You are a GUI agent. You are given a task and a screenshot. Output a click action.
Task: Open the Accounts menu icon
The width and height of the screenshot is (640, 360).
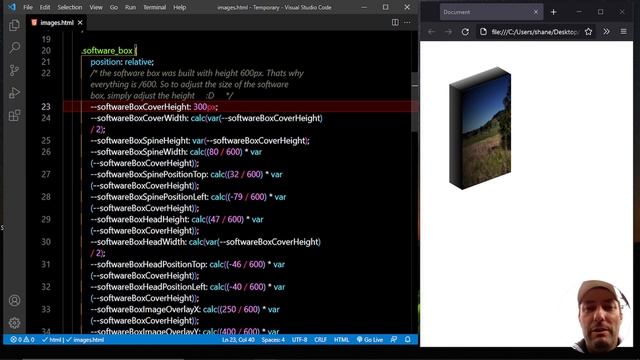pos(14,301)
